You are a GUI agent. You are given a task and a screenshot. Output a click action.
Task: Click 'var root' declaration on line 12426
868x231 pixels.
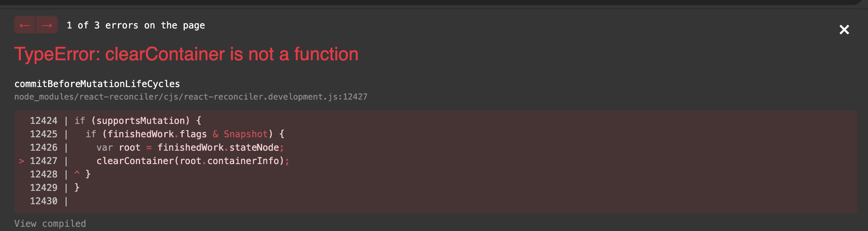pos(118,148)
